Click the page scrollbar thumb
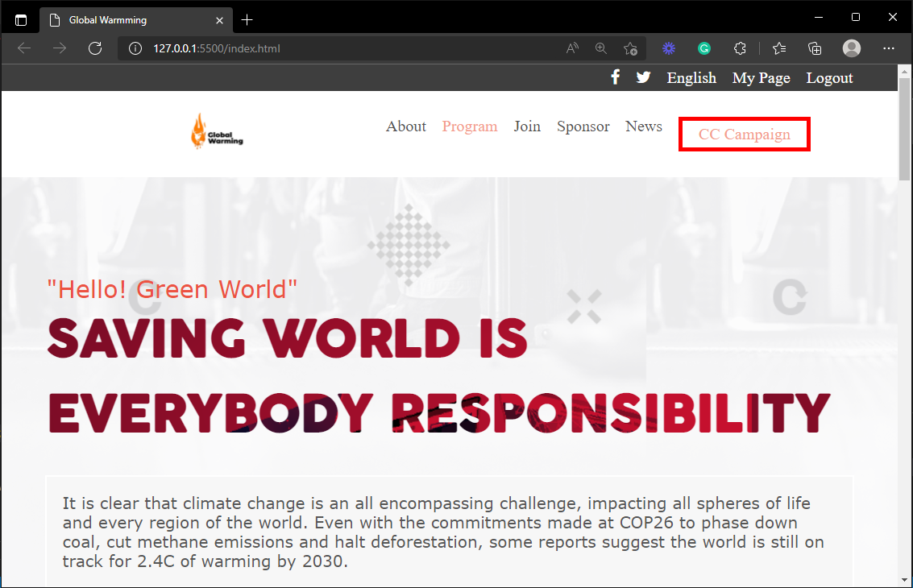 [x=903, y=129]
